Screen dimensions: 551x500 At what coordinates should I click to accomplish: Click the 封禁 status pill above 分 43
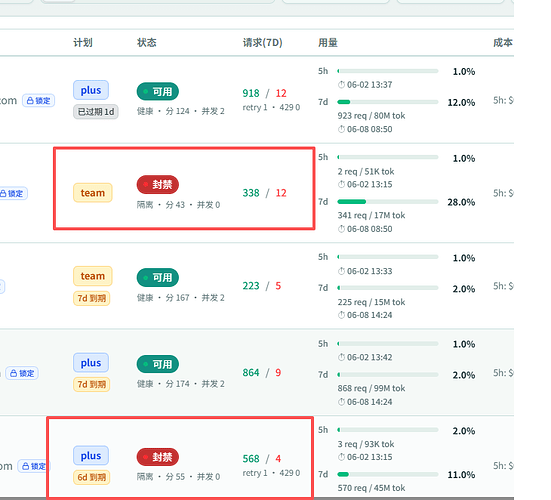tap(158, 184)
